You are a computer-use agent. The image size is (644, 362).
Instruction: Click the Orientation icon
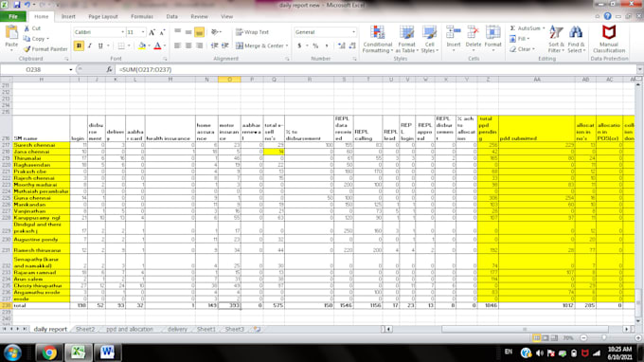pos(215,32)
